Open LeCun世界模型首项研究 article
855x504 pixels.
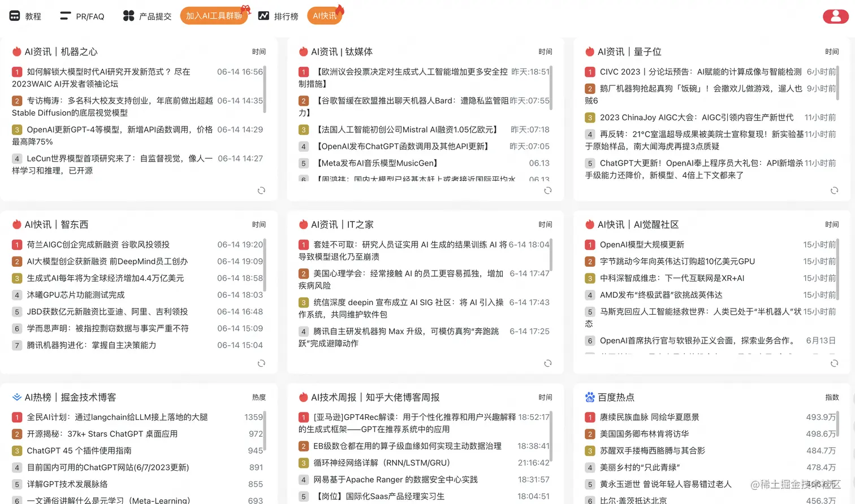pos(112,164)
